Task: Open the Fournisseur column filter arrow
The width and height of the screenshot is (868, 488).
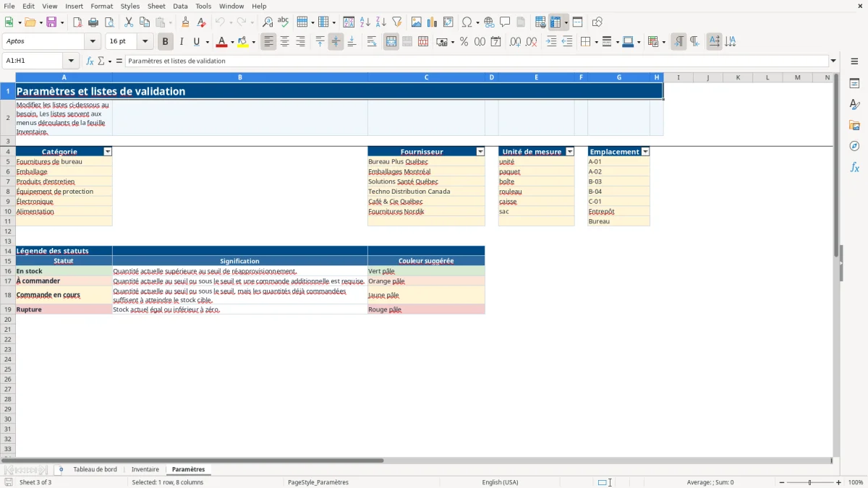Action: pos(480,152)
